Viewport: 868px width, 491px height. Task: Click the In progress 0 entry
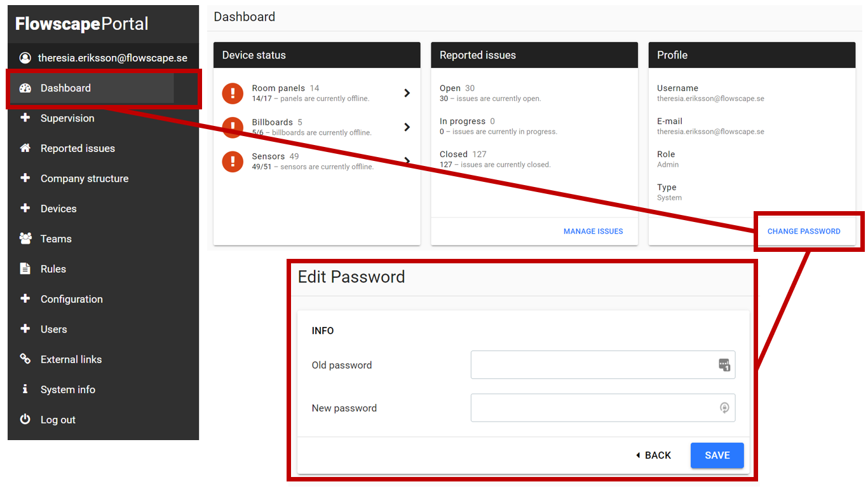tap(498, 126)
